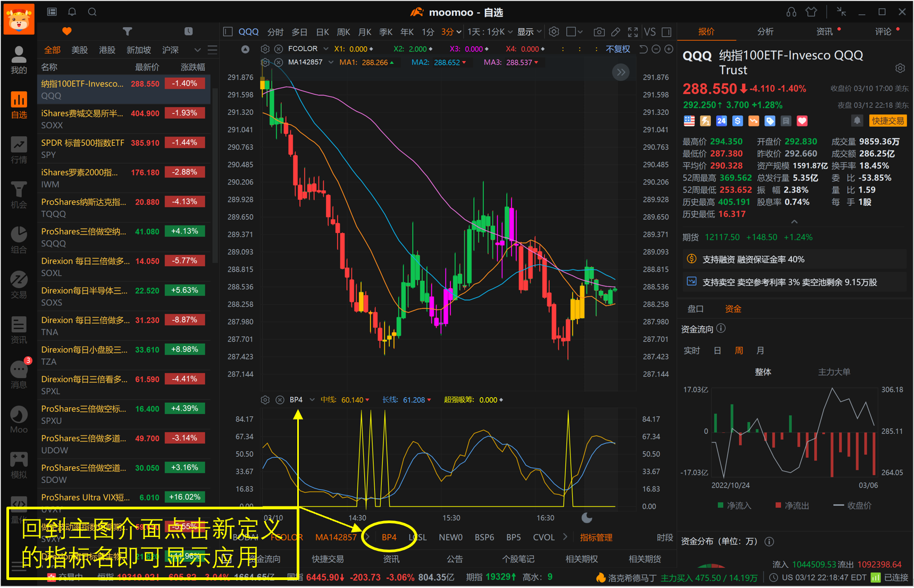Expand the MA142857 indicator dropdown arrow
Viewport: 914px width, 588px height.
331,62
